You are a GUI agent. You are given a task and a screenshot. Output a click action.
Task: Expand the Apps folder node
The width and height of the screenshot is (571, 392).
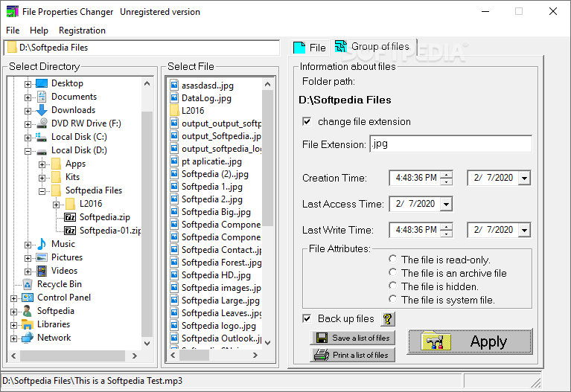pos(42,164)
